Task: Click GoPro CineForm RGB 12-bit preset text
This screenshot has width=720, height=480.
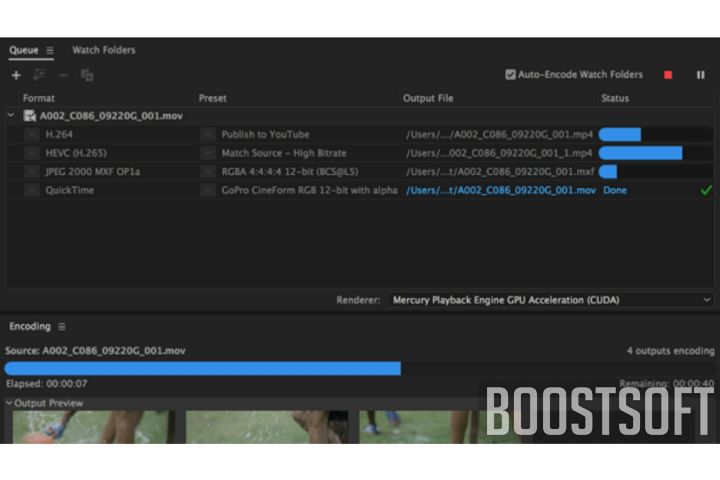Action: [x=309, y=190]
